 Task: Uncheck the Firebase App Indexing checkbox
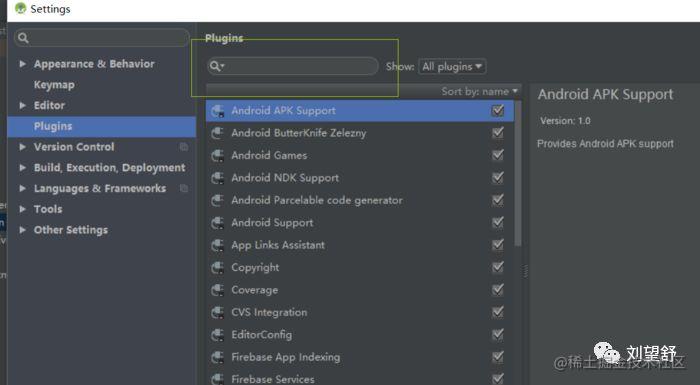(497, 356)
